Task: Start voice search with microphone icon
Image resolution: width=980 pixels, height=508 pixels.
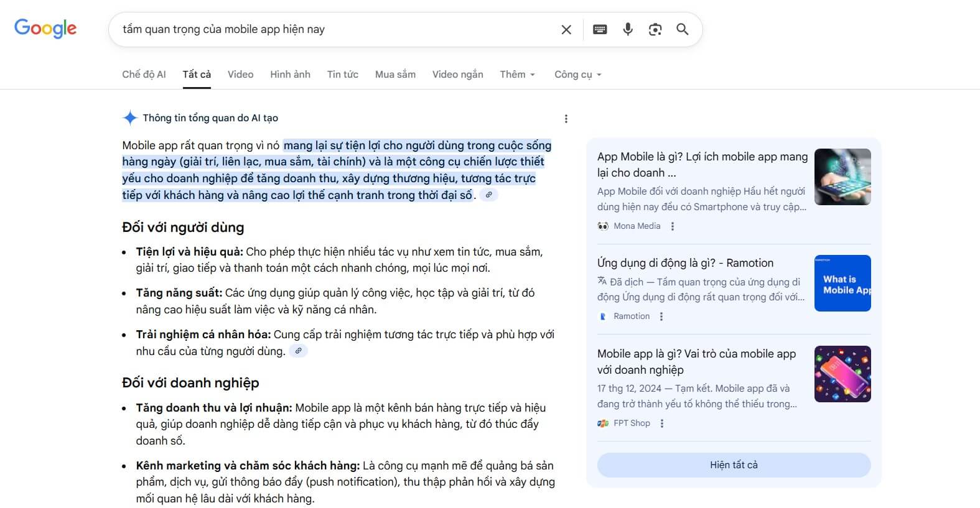Action: click(627, 29)
